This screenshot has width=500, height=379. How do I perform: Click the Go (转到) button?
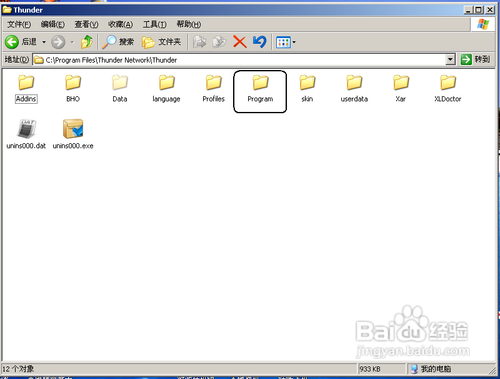pos(475,60)
